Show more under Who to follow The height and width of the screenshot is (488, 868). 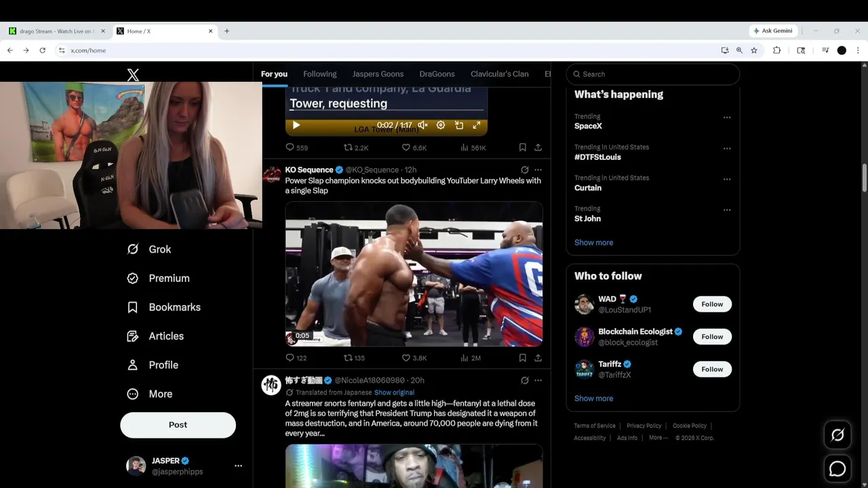pos(593,399)
